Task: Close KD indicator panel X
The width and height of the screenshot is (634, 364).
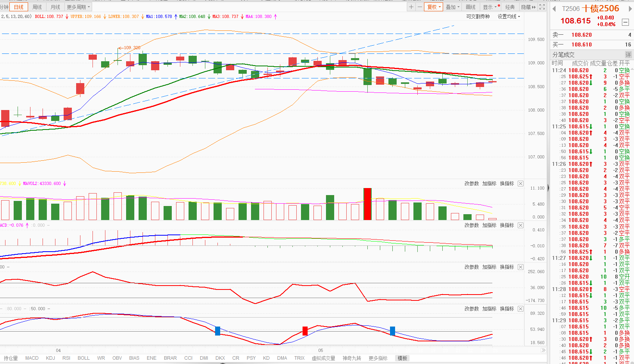Action: click(520, 309)
